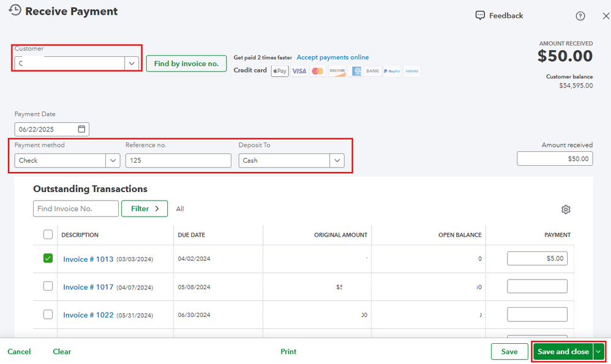Click the Filter button
This screenshot has height=364, width=611.
pos(144,209)
